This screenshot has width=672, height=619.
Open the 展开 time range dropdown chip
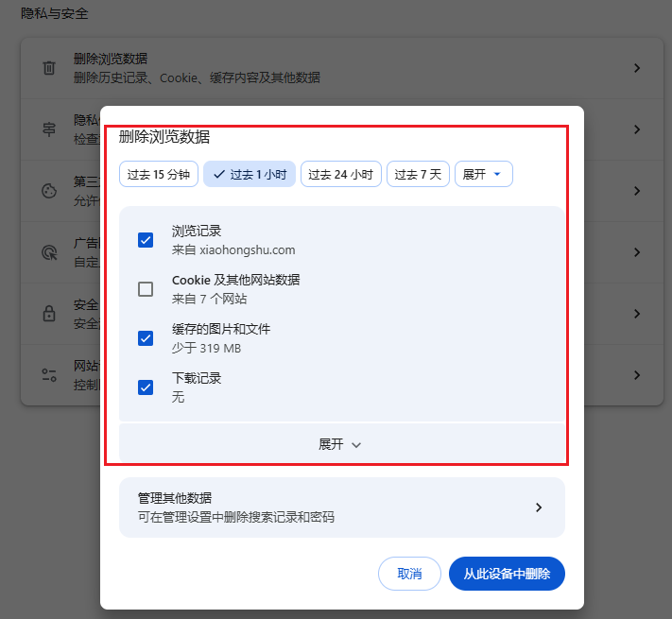point(483,174)
